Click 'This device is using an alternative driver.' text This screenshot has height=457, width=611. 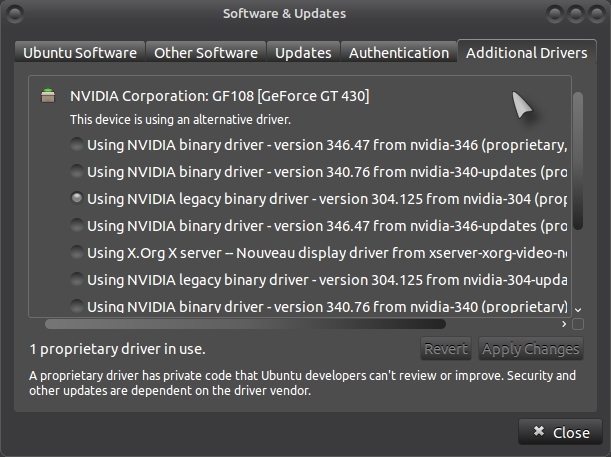180,119
